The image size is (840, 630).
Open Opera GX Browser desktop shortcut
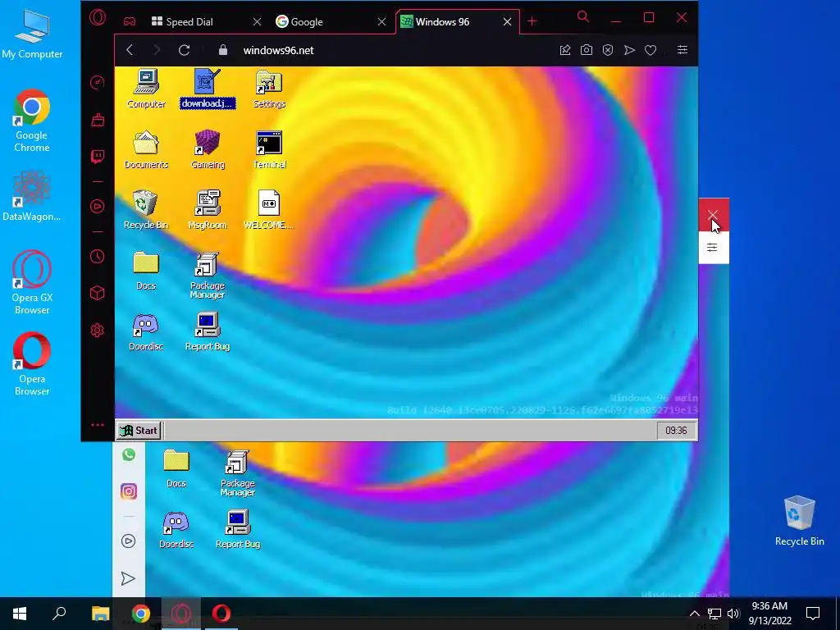click(32, 282)
